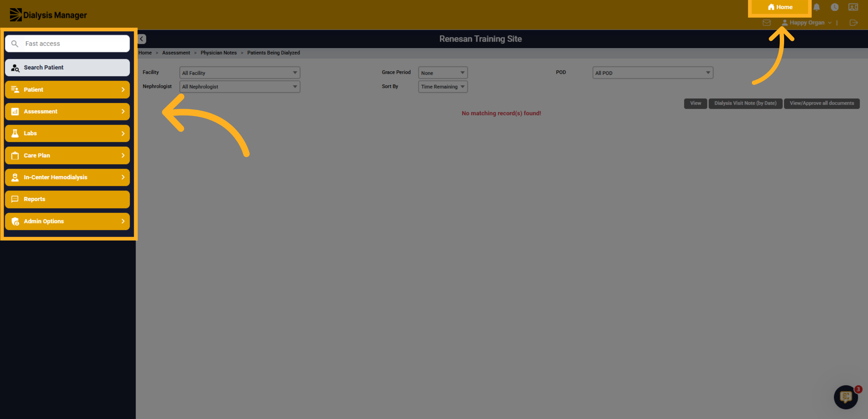Expand the Happy Organ user menu
868x419 pixels.
point(807,23)
